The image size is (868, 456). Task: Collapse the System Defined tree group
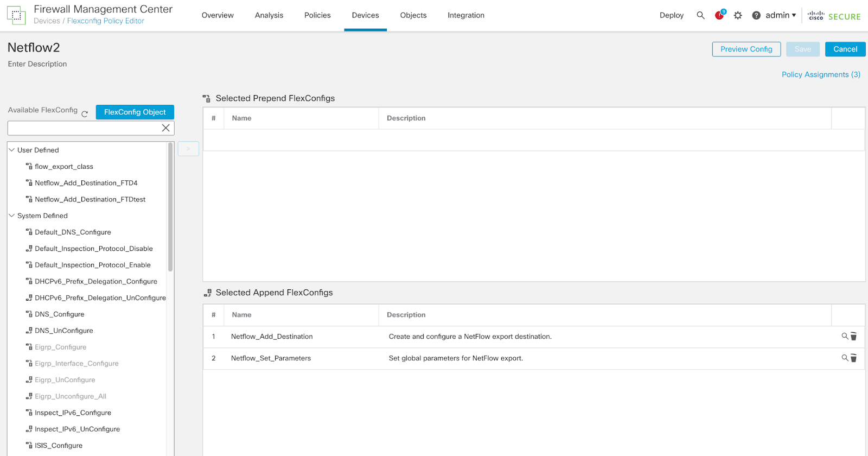11,216
